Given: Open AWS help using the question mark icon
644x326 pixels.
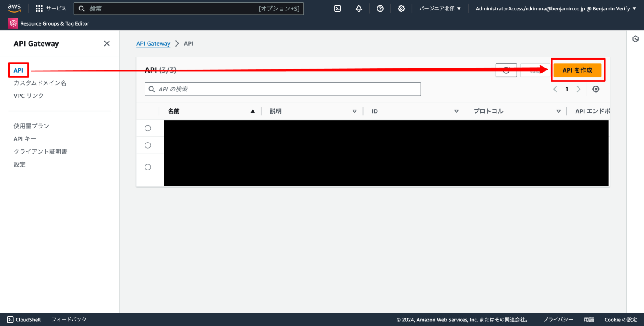Looking at the screenshot, I should pyautogui.click(x=380, y=8).
